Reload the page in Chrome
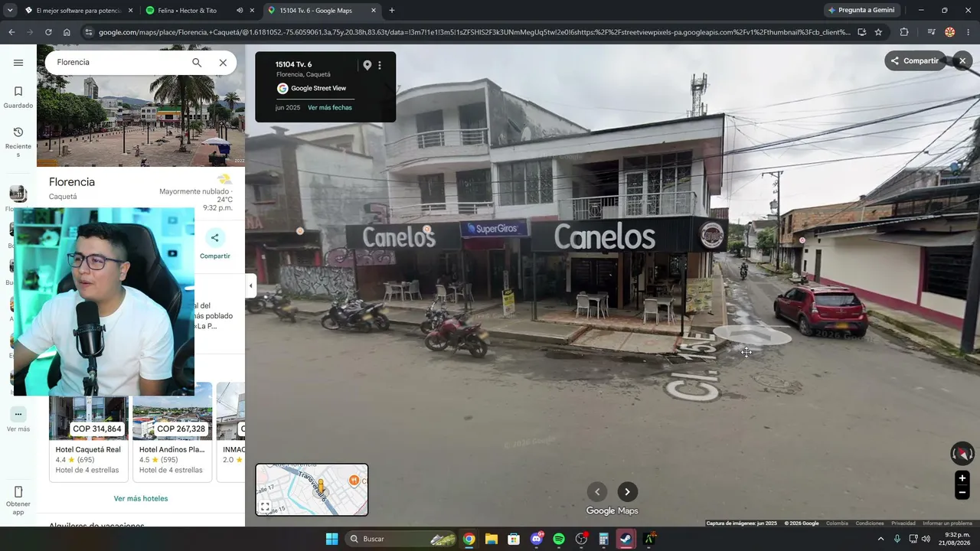 (48, 32)
